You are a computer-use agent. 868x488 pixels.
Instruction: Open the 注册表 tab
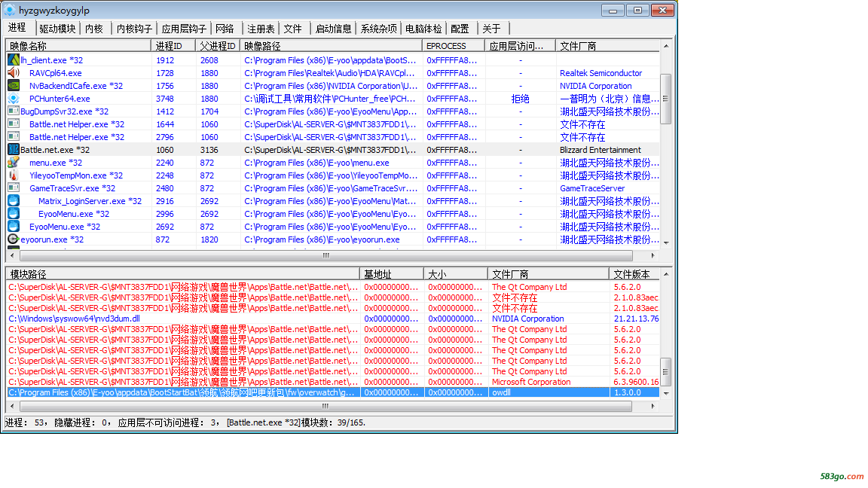(x=261, y=29)
